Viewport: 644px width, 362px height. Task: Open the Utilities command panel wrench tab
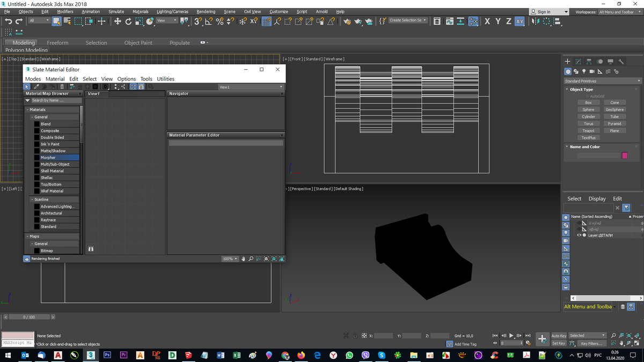pyautogui.click(x=621, y=61)
